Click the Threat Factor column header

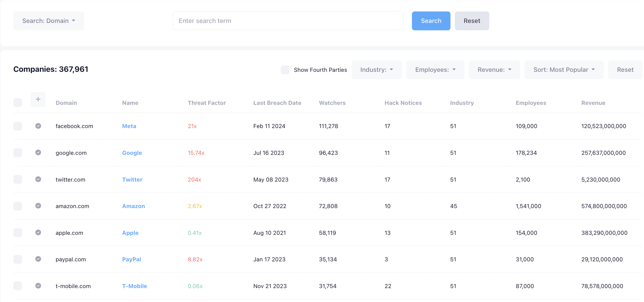[x=207, y=103]
